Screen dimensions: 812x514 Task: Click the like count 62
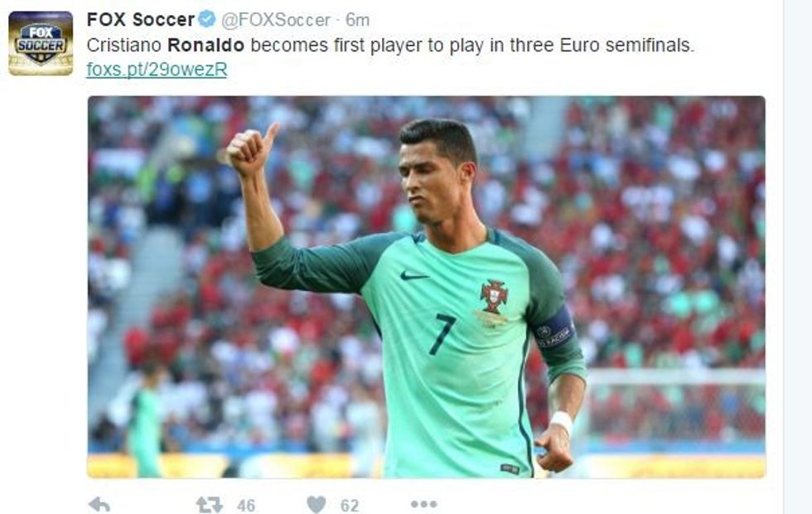coord(350,505)
